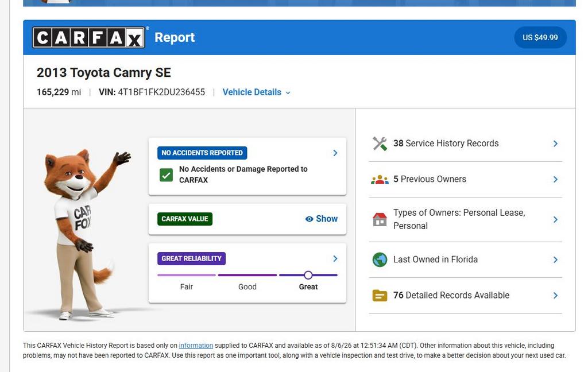Show the CARFAX Value

[322, 219]
